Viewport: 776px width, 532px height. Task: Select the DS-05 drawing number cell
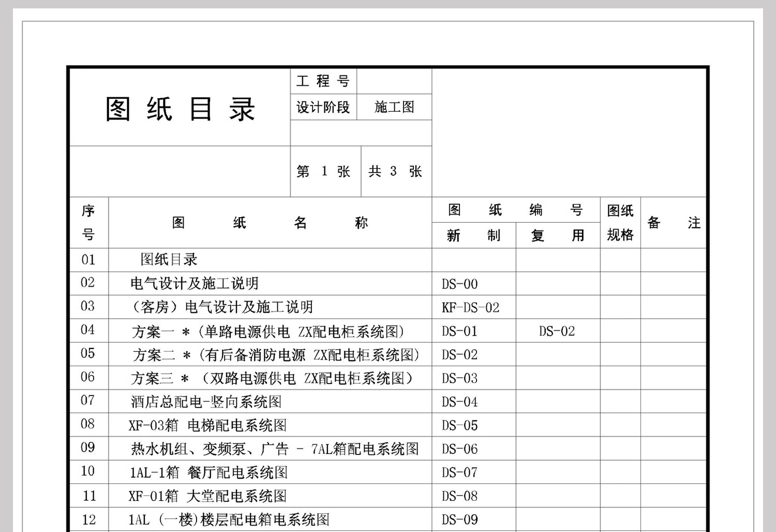(457, 425)
